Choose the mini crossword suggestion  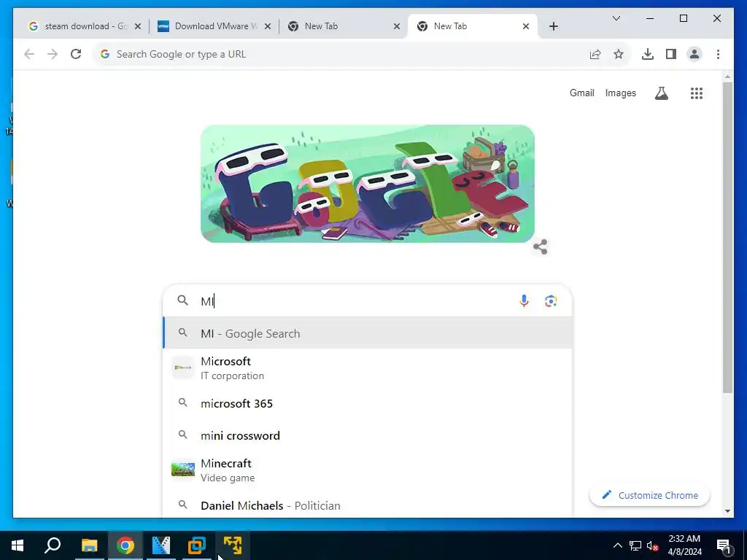(x=368, y=435)
